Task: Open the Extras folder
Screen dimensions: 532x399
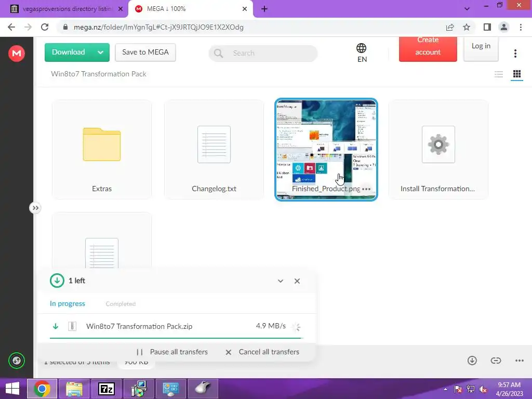Action: click(102, 149)
